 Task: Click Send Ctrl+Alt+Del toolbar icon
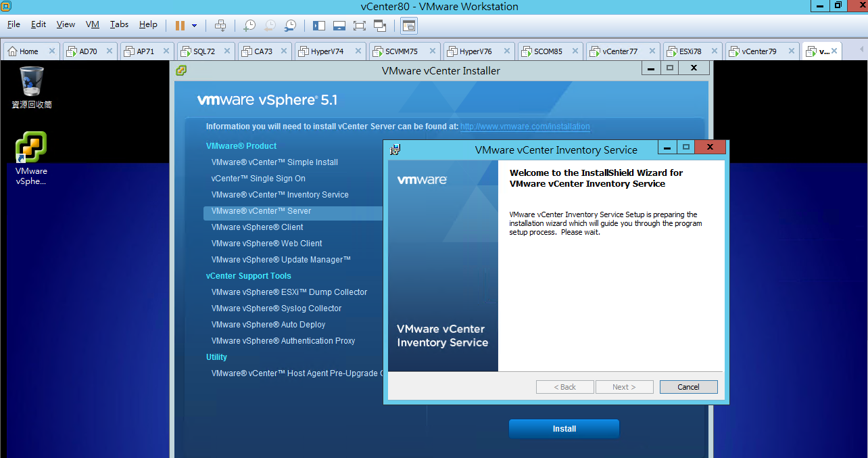tap(220, 25)
